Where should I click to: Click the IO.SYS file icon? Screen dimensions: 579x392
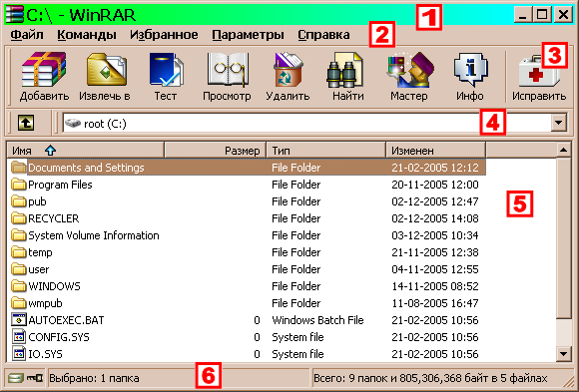click(18, 354)
